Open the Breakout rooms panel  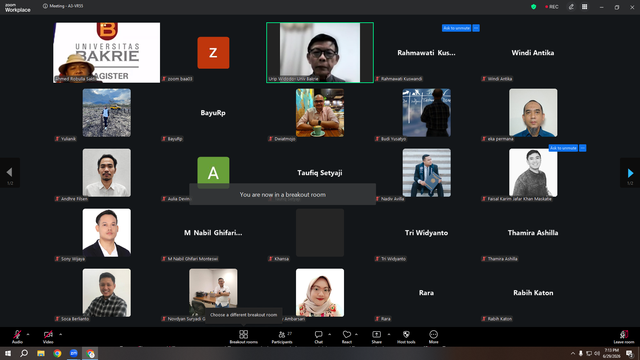(x=244, y=337)
